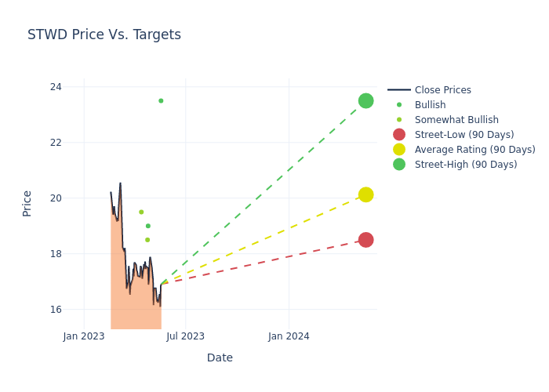Click the Average Rating yellow marker on chart
Viewport: 549px width, 392px height.
click(x=365, y=194)
